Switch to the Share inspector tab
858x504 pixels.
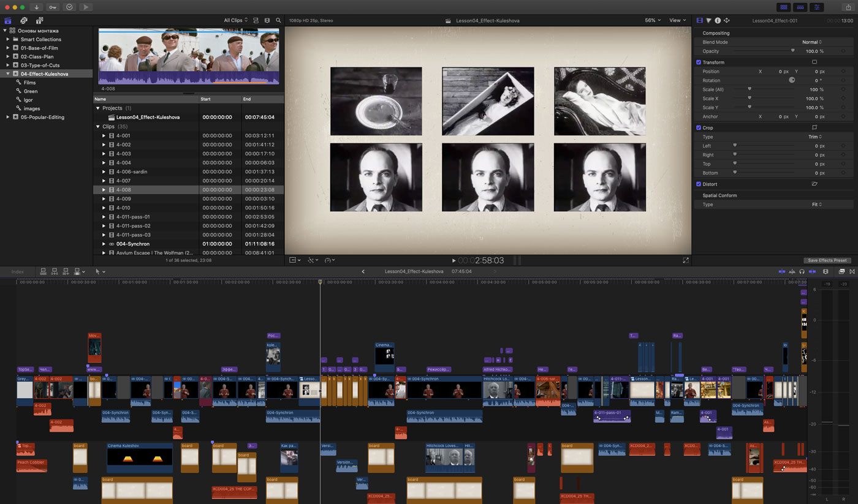(x=726, y=20)
